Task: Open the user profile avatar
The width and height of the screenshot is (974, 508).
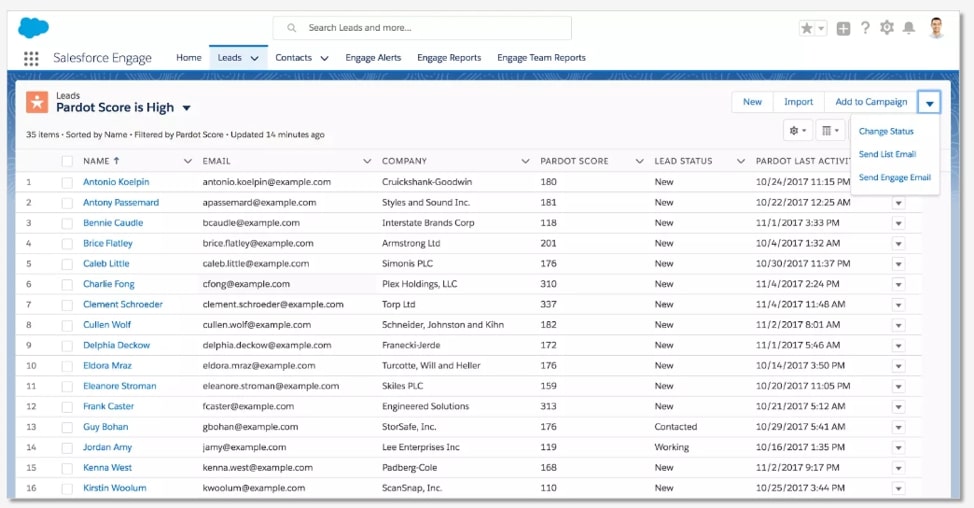Action: tap(937, 28)
